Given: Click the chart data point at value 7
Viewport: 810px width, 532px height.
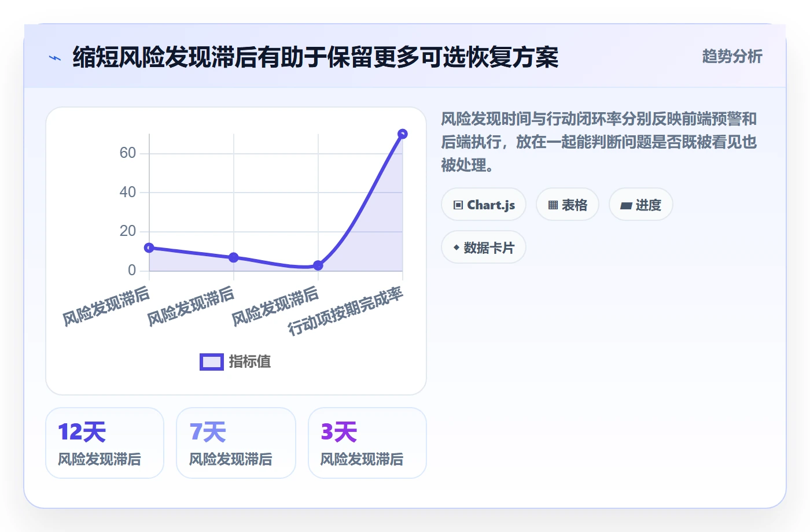Looking at the screenshot, I should click(x=234, y=257).
